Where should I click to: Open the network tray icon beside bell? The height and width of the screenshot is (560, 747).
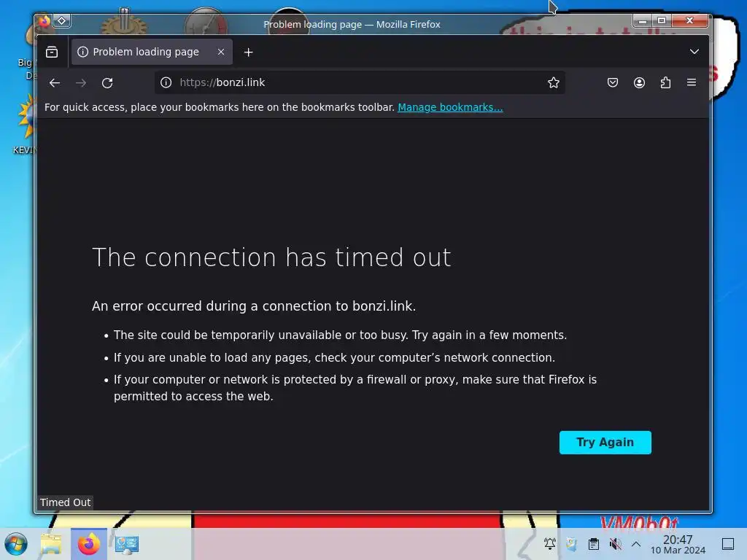coord(571,544)
